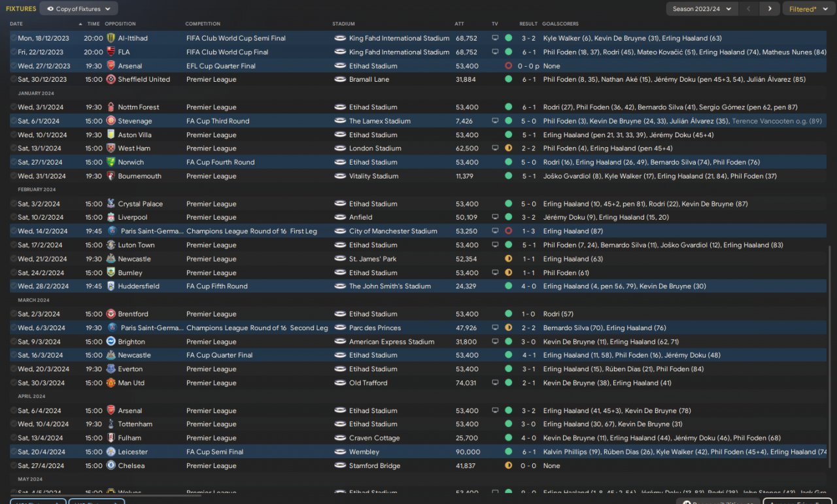The width and height of the screenshot is (837, 504).
Task: Toggle the tick mark on the Sat, 30/3/2024 row
Action: (13, 383)
